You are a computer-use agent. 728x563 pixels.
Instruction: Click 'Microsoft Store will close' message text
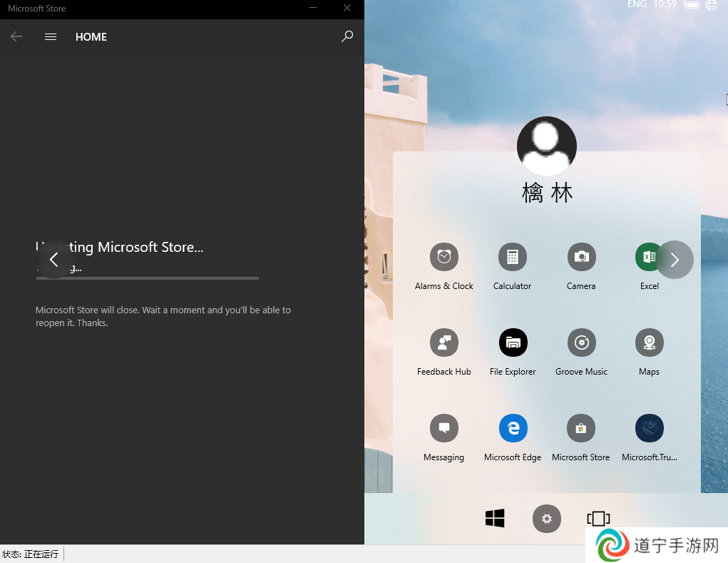pyautogui.click(x=163, y=316)
